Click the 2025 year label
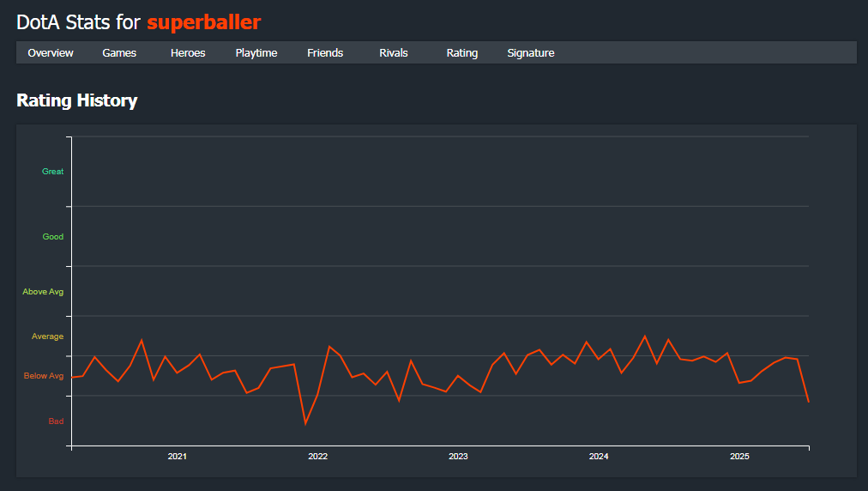The image size is (868, 491). point(739,456)
